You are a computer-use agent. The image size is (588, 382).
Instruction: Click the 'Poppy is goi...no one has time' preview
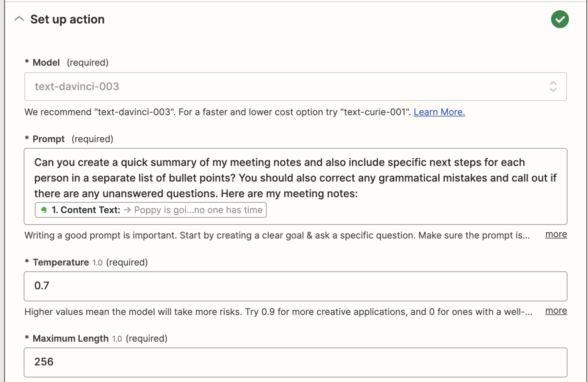point(198,210)
